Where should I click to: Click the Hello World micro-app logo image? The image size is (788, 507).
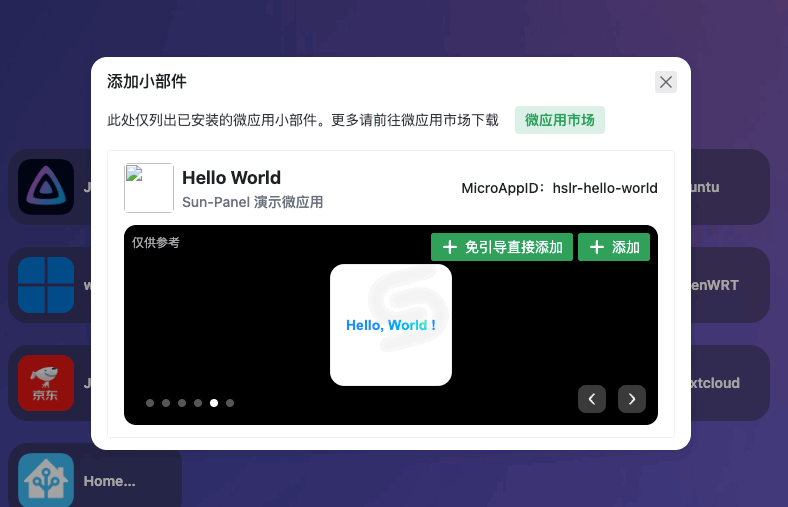pyautogui.click(x=149, y=188)
